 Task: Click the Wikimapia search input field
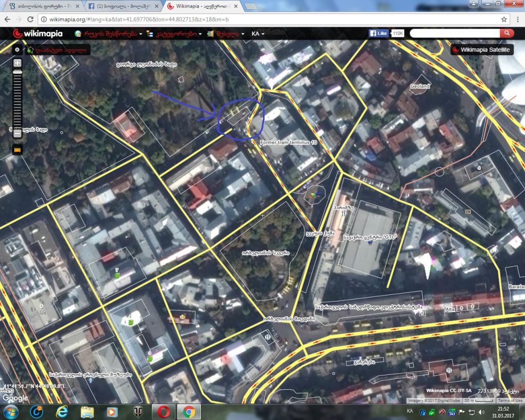(x=454, y=33)
